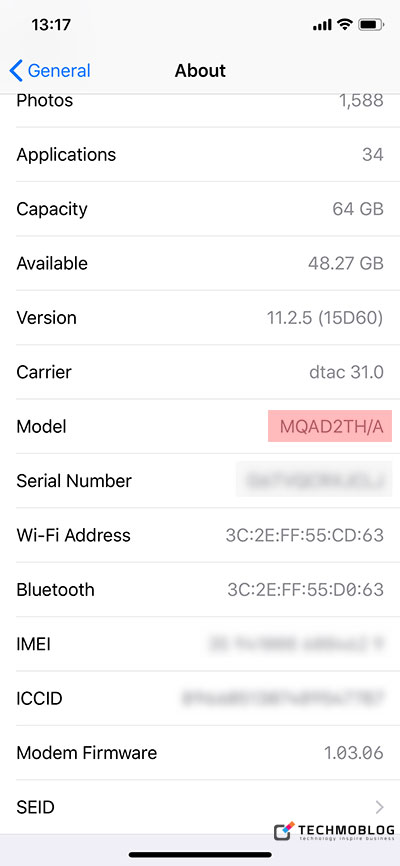Tap the TECHMOBLOG watermark logo icon
The image size is (400, 866).
285,831
